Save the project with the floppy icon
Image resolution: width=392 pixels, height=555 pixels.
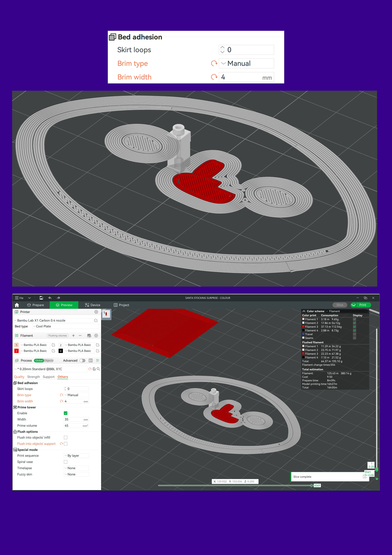[x=41, y=298]
